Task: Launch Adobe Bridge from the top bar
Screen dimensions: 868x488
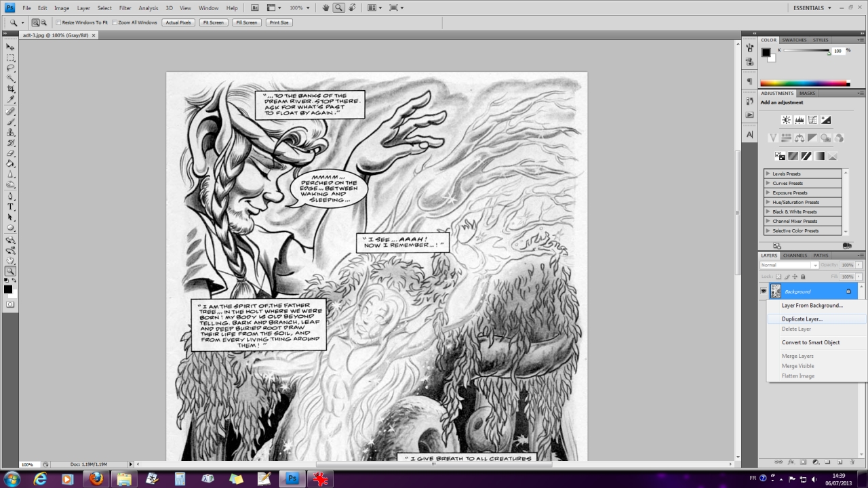Action: click(x=255, y=7)
